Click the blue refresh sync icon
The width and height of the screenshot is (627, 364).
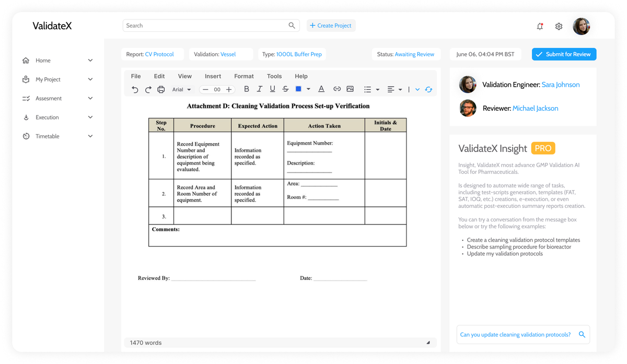(428, 89)
